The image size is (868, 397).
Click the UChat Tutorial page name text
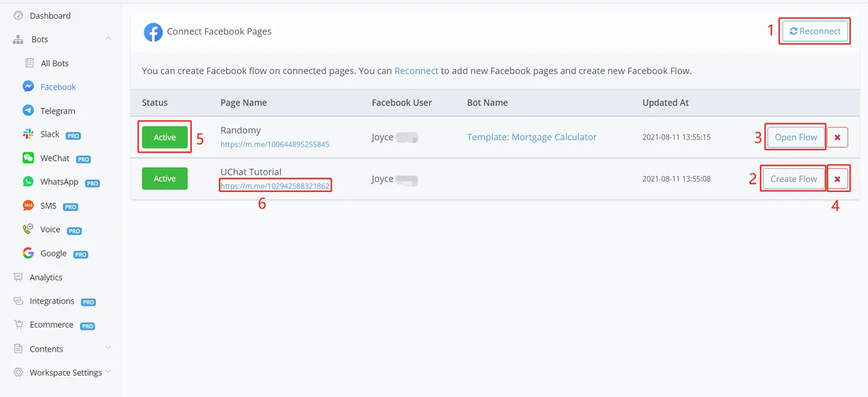click(251, 171)
